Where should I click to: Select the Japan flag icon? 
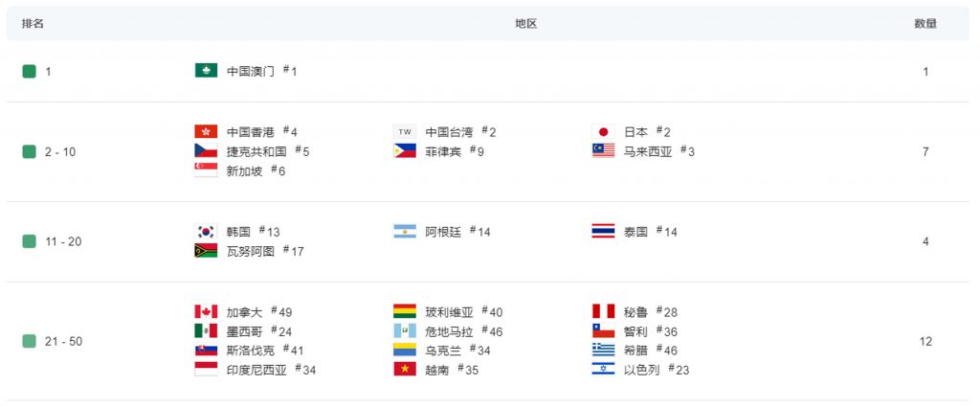(603, 131)
